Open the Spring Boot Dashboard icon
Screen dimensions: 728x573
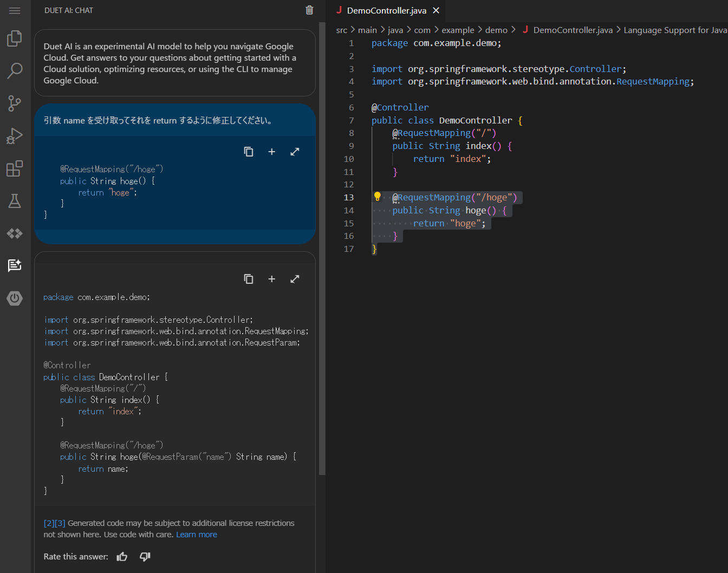(x=15, y=298)
